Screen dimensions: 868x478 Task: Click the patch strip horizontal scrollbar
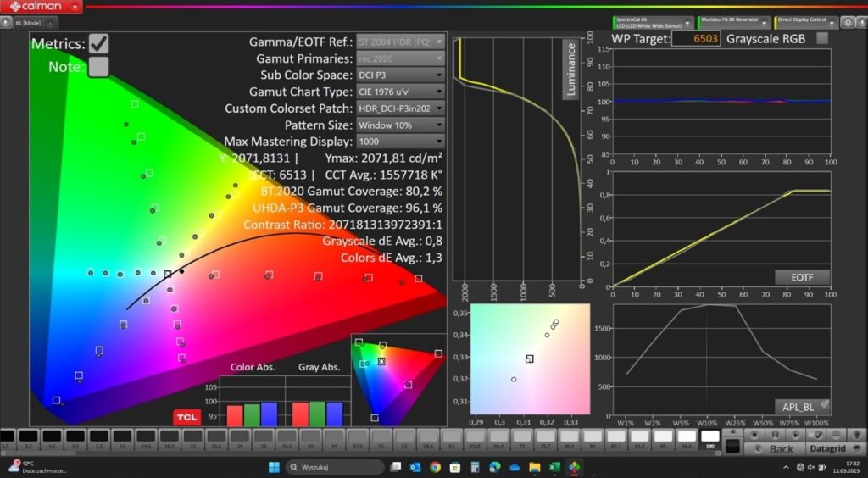[x=359, y=453]
